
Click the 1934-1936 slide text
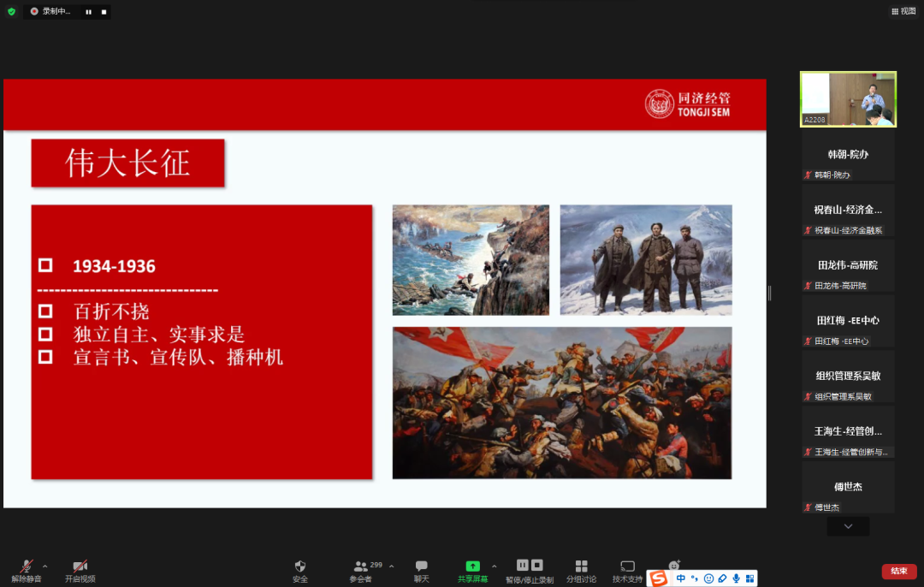click(x=114, y=266)
